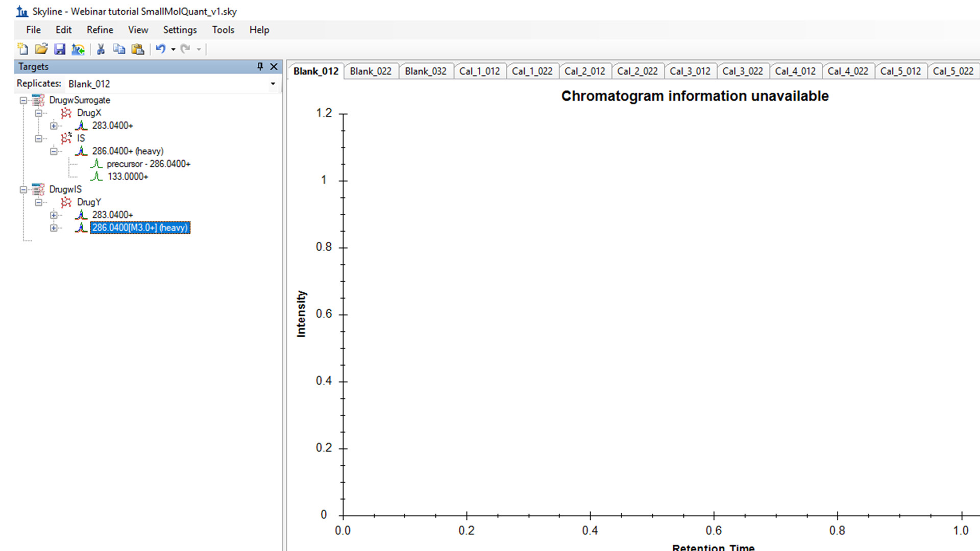Click the New Document toolbar icon
980x551 pixels.
[x=23, y=49]
